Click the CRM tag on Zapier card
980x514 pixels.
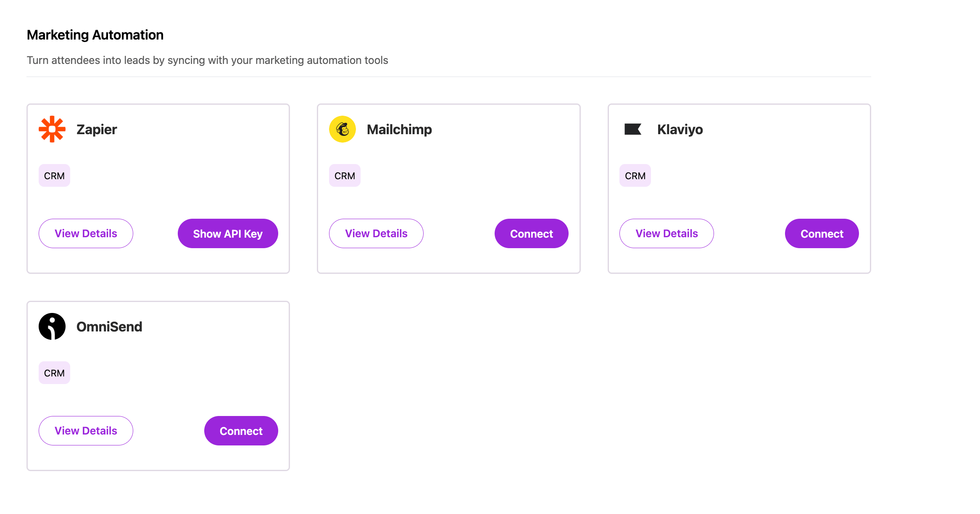tap(54, 175)
